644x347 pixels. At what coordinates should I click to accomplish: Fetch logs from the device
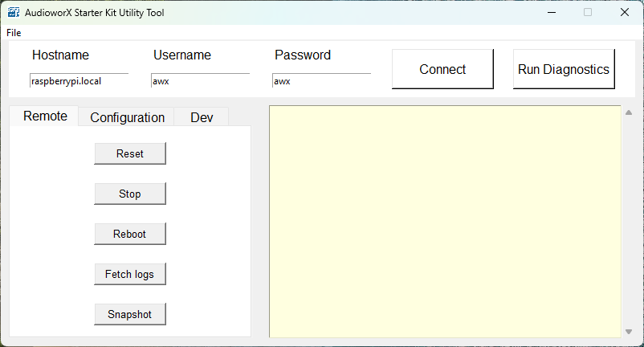point(130,274)
